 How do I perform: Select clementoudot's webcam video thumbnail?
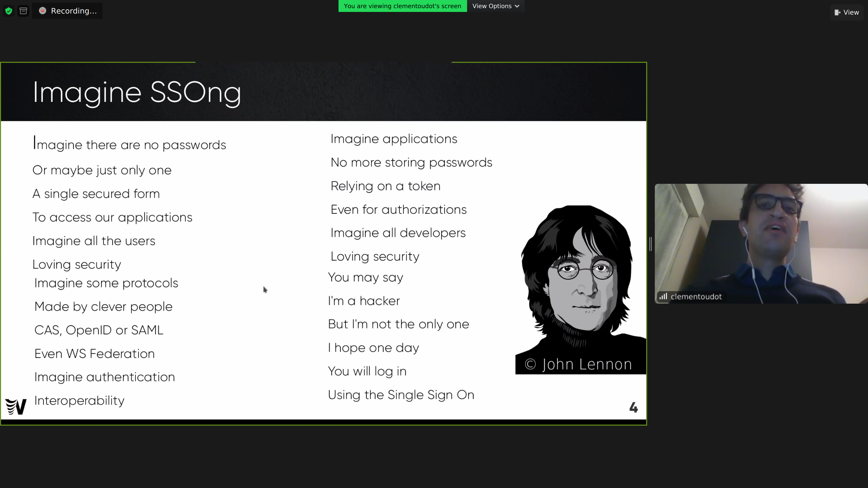click(x=761, y=243)
